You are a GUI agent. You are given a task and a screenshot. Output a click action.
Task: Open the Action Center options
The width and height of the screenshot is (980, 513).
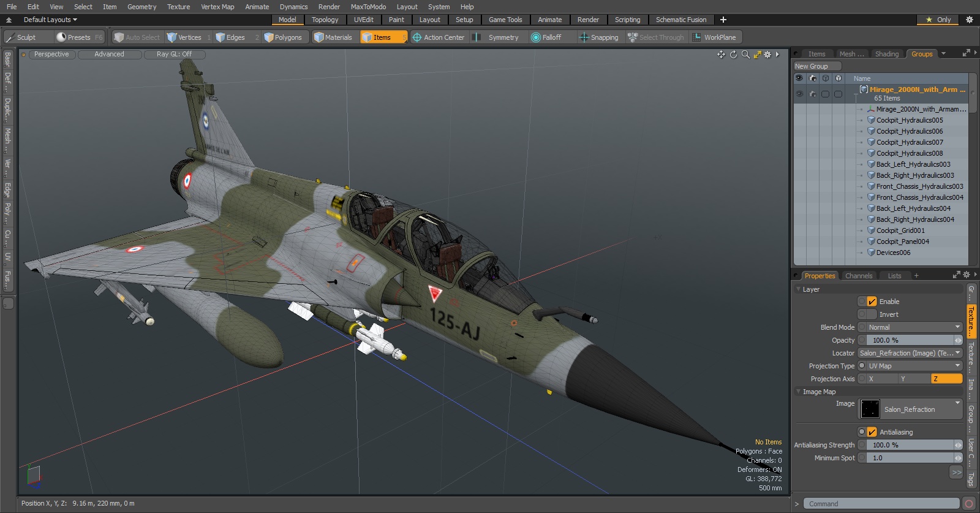tap(439, 37)
